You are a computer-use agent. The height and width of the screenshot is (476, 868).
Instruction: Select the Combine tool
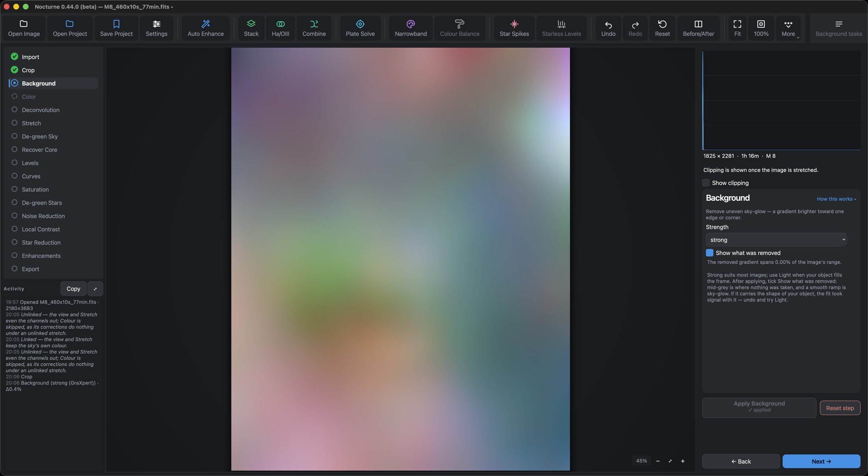point(314,28)
